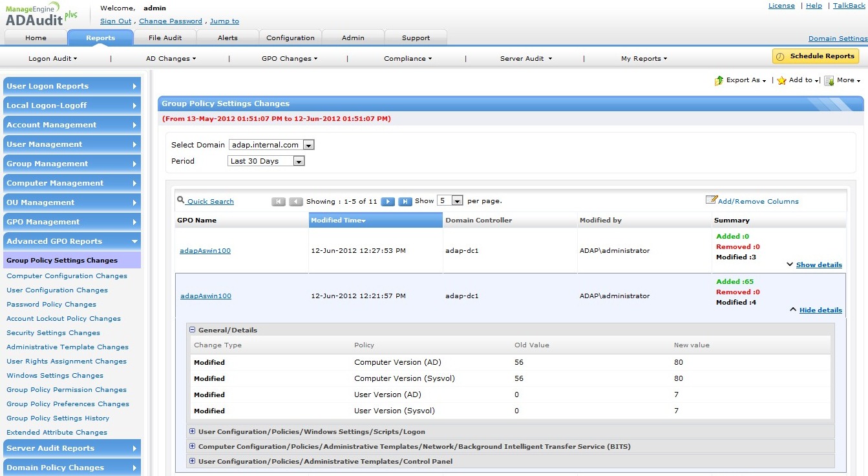The image size is (868, 476).
Task: Expand User Logon Reports sidebar section
Action: pos(72,86)
